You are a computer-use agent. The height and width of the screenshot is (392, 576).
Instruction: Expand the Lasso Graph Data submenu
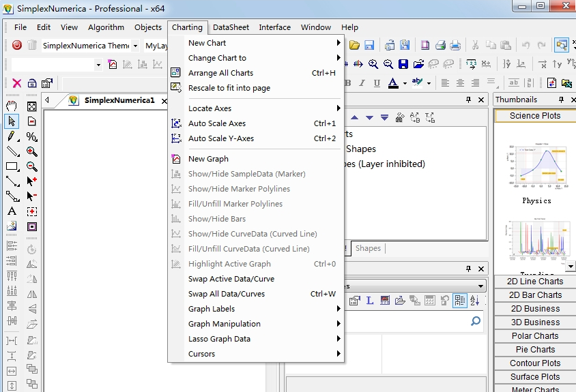coord(256,339)
